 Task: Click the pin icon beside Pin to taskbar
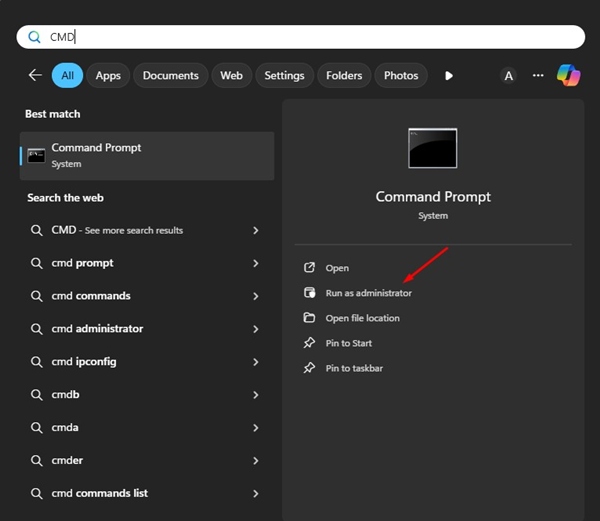point(309,368)
